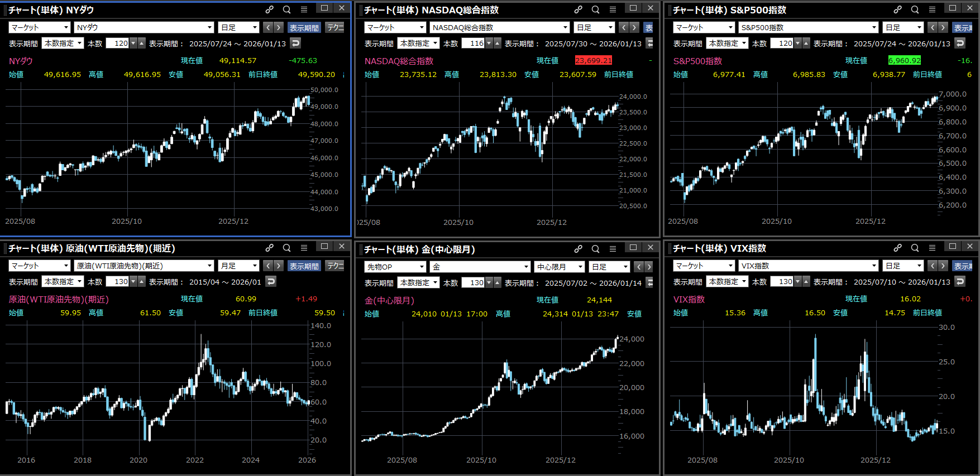Click the red NASDAQ 現在値 23,699.21
980x476 pixels.
point(593,60)
